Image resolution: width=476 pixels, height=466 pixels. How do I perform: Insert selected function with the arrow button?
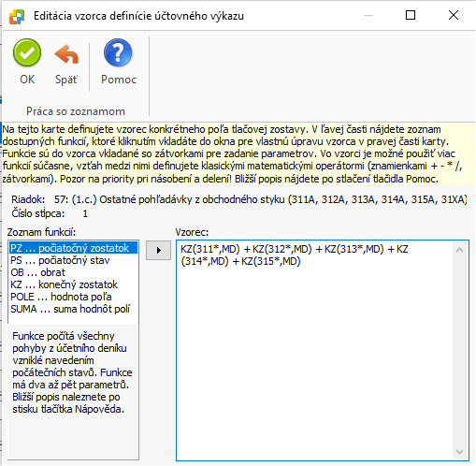click(158, 250)
